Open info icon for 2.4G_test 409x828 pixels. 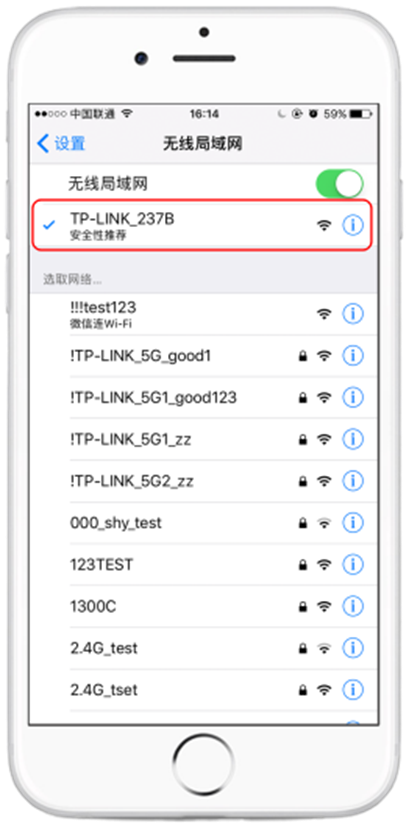(x=353, y=647)
